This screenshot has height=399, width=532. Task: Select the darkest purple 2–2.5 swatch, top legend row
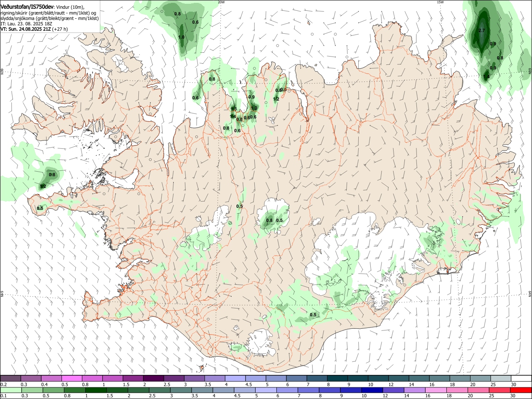(153, 379)
